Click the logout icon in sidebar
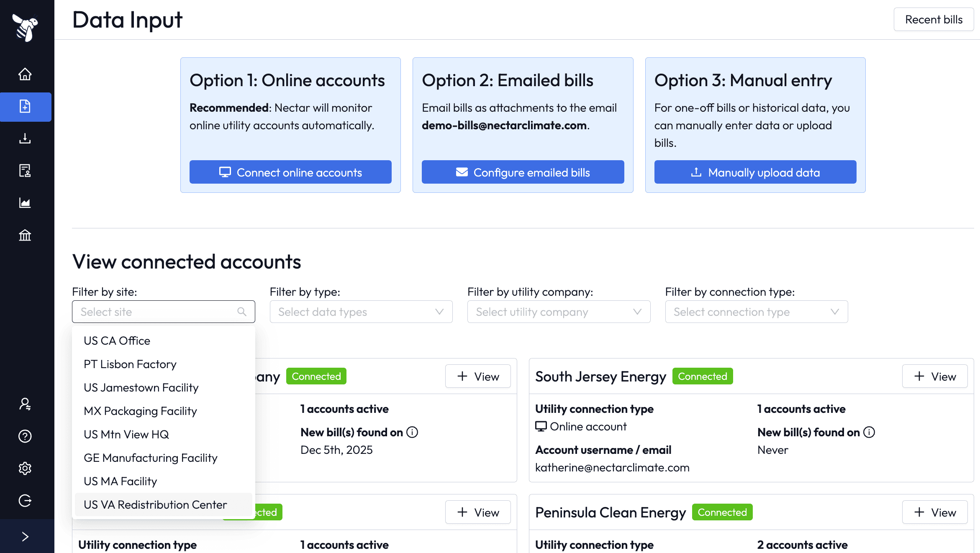 point(25,501)
